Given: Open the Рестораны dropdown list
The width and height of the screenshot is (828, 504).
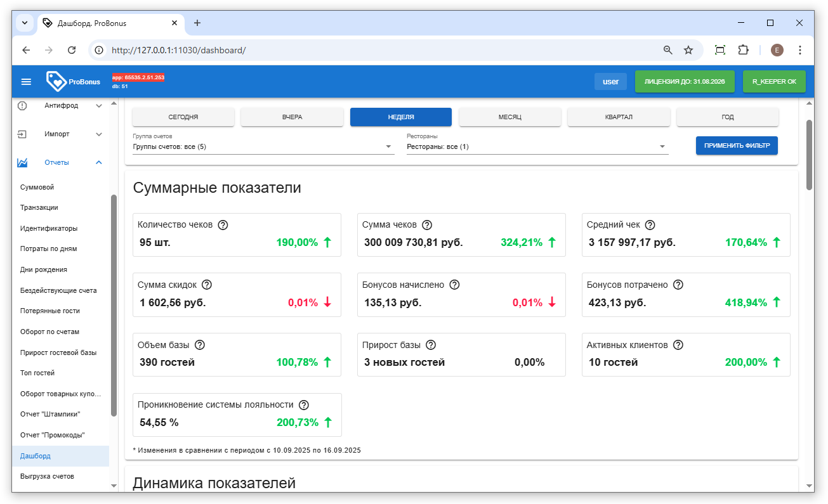Looking at the screenshot, I should pos(537,147).
